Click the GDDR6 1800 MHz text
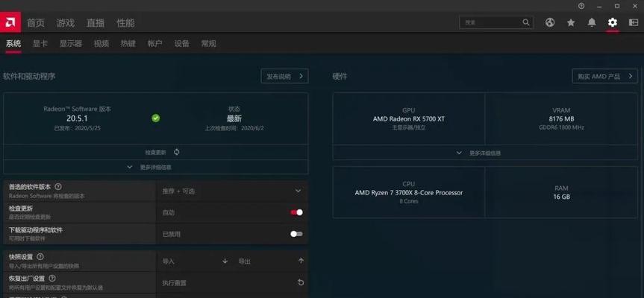The width and height of the screenshot is (644, 298). (x=561, y=127)
